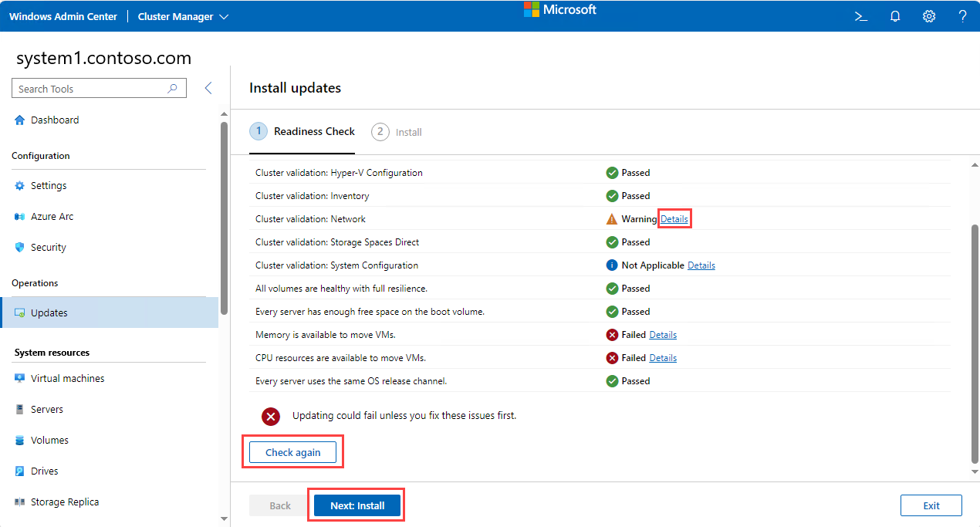Type in the Search Tools field
Viewport: 980px width, 527px height.
click(89, 89)
